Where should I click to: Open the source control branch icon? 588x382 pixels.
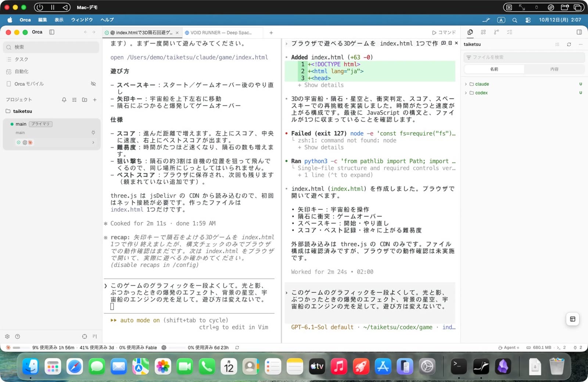(x=496, y=32)
